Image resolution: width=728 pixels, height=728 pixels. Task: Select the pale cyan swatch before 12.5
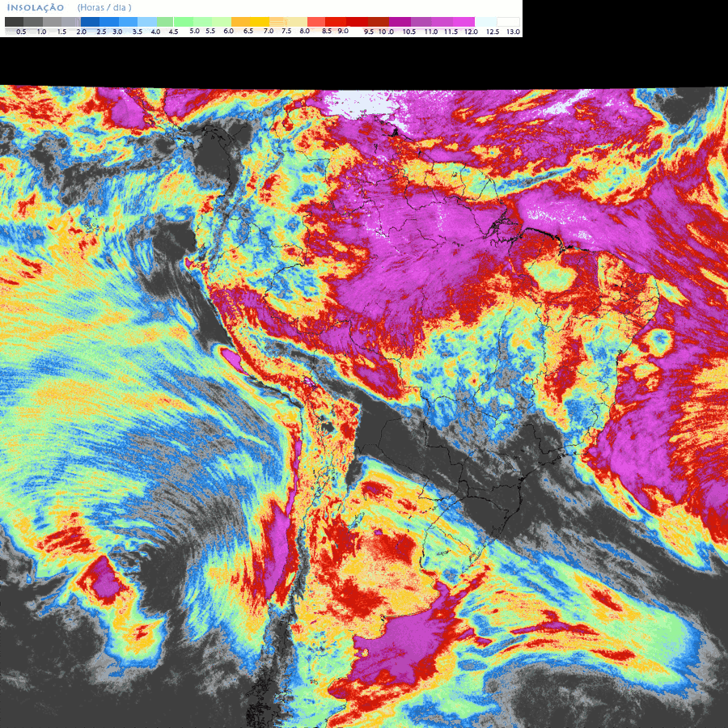pos(485,22)
